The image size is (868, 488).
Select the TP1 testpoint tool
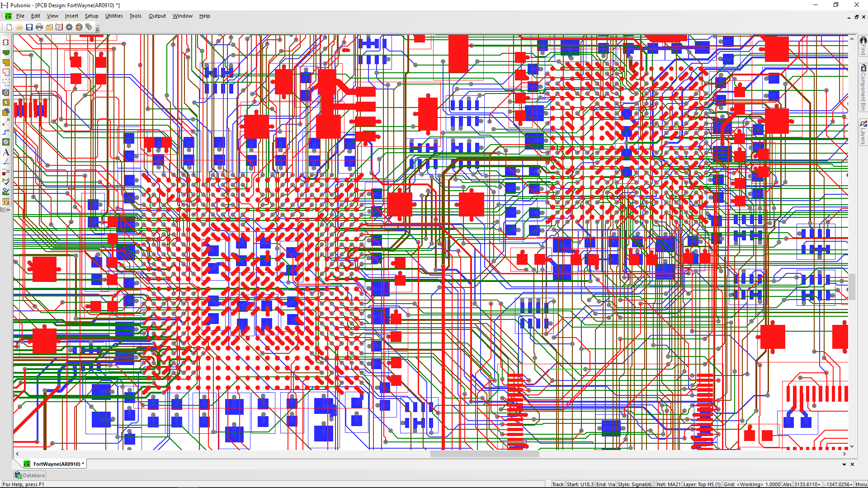[6, 172]
